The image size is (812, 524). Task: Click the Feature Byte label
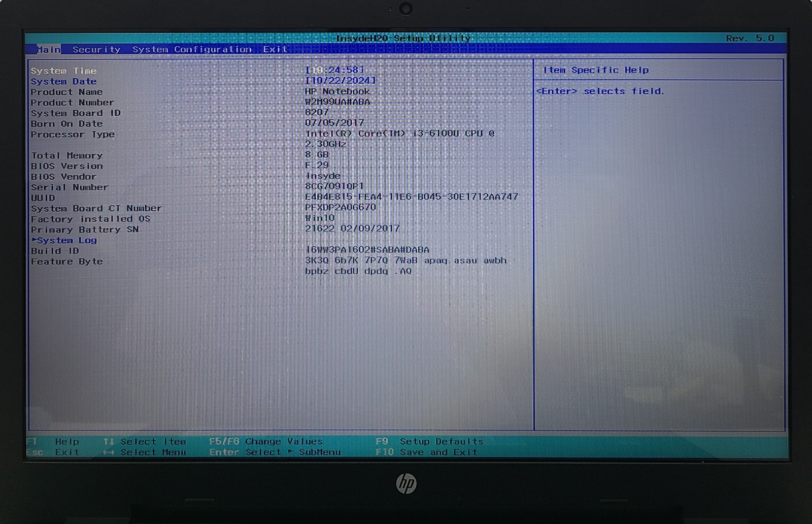[x=66, y=261]
